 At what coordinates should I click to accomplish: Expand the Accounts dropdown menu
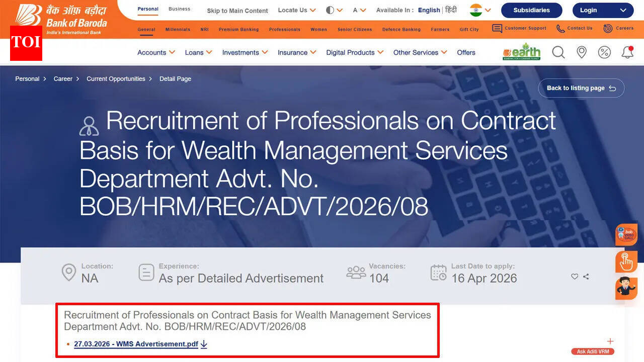pos(156,52)
